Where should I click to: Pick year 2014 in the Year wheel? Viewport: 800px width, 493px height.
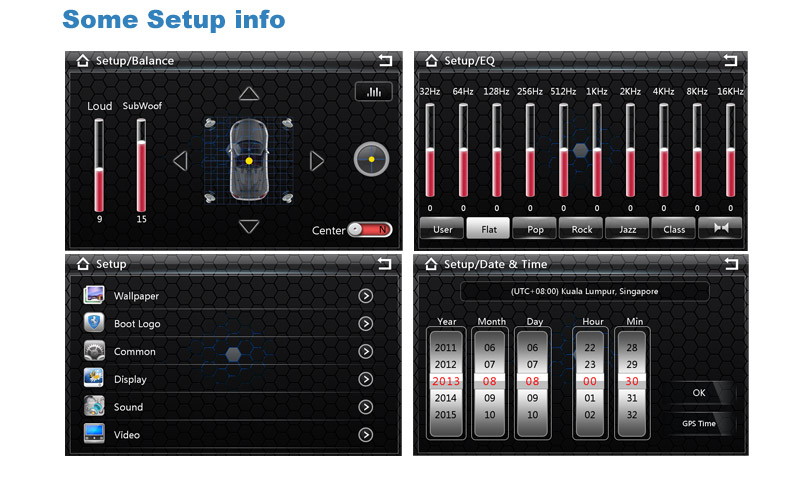(445, 398)
